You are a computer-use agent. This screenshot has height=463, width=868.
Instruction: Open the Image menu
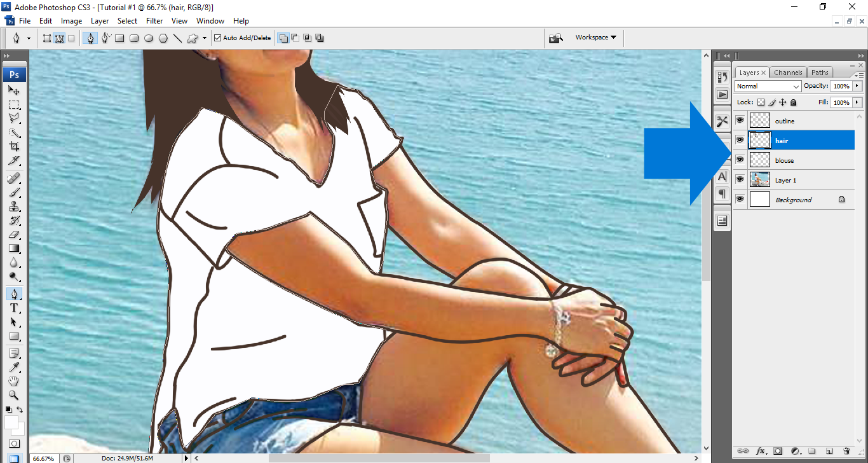point(71,21)
